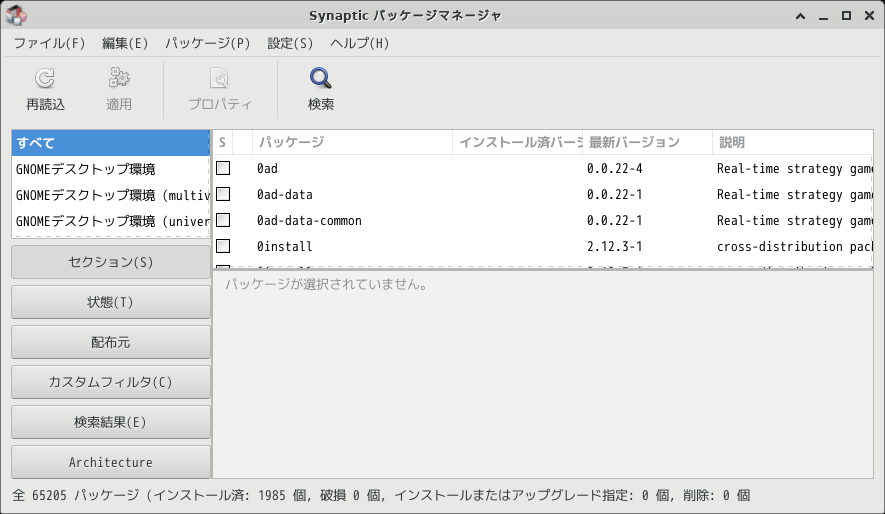Sort by the パッケージ column header
The width and height of the screenshot is (885, 514).
[352, 142]
